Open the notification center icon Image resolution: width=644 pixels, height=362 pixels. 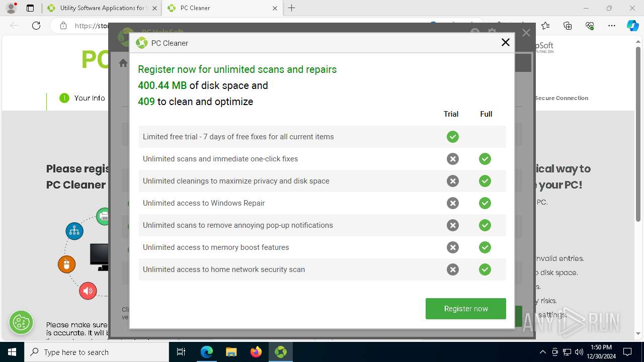[x=627, y=352]
